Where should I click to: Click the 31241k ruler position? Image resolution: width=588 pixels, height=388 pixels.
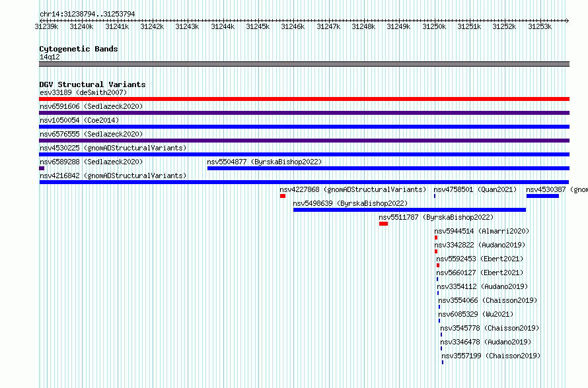[117, 26]
